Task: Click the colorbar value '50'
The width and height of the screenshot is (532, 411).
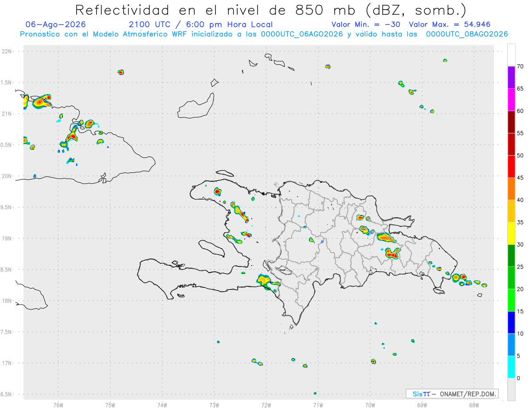Action: [520, 156]
